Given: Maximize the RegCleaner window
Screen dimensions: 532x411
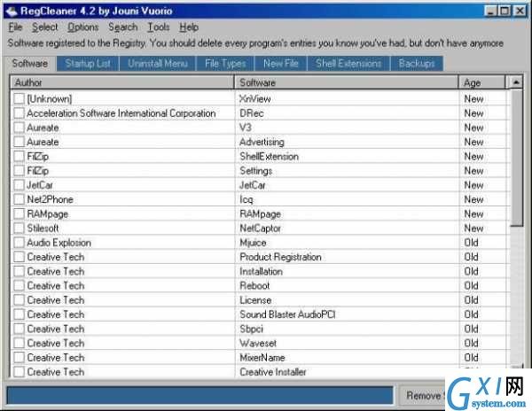Looking at the screenshot, I should 505,12.
